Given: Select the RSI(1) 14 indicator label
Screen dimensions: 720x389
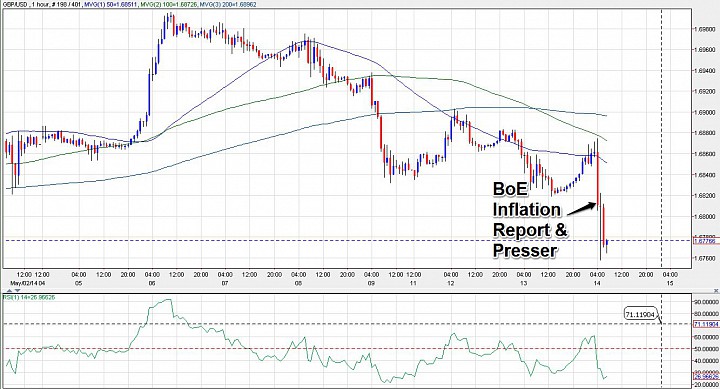Looking at the screenshot, I should pyautogui.click(x=29, y=298).
